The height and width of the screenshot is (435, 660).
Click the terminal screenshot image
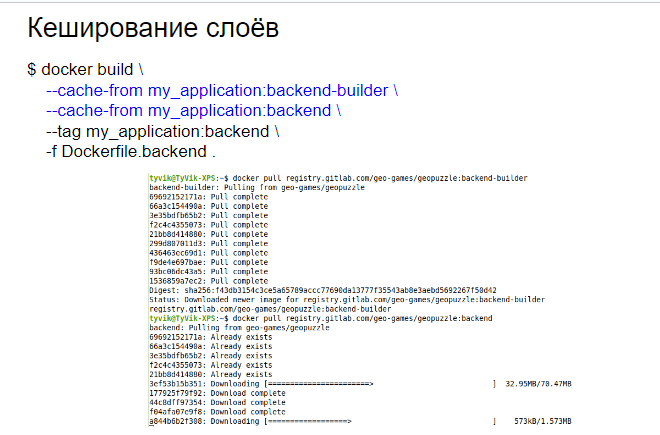[360, 300]
